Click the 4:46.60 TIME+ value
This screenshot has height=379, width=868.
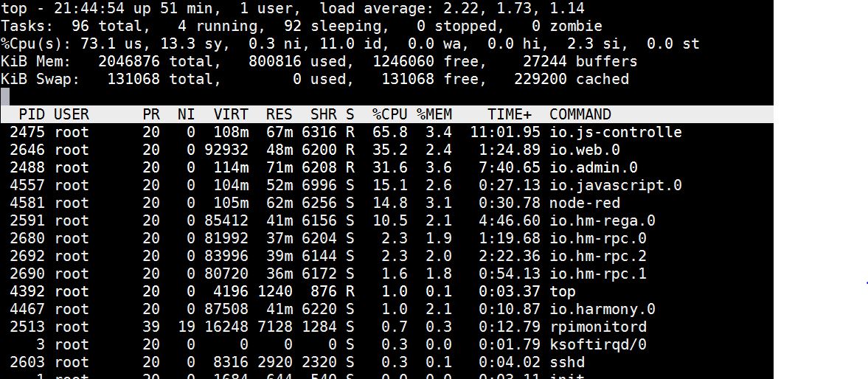(x=510, y=220)
